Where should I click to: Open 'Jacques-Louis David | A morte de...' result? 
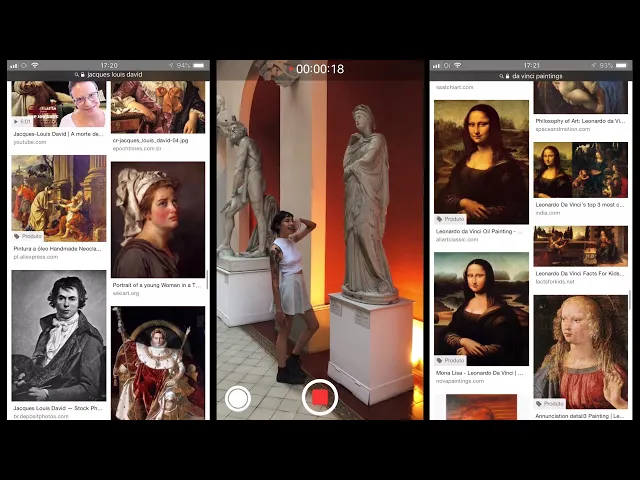(x=58, y=134)
